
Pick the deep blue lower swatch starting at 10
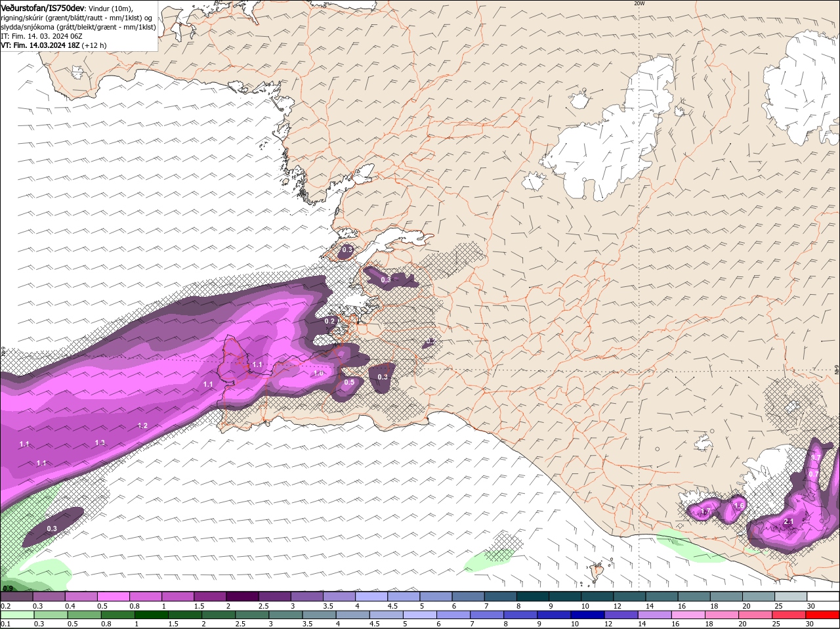(x=587, y=615)
